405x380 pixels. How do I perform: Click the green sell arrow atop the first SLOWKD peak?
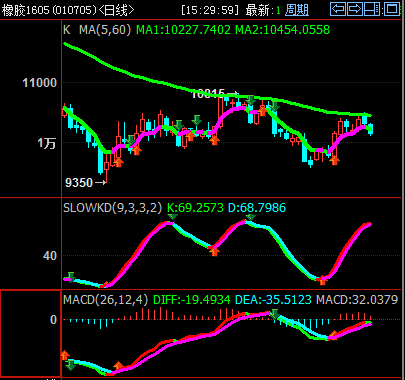(172, 217)
